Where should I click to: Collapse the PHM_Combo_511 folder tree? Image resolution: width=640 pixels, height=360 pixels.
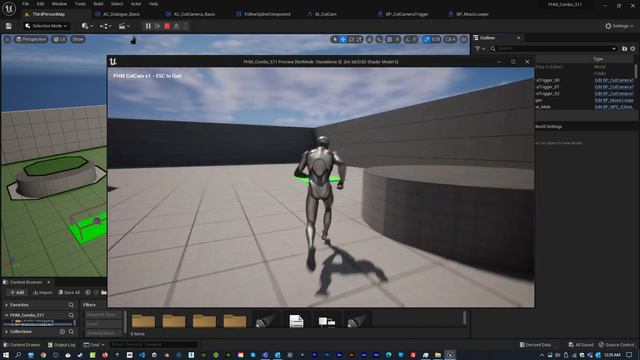coord(7,315)
